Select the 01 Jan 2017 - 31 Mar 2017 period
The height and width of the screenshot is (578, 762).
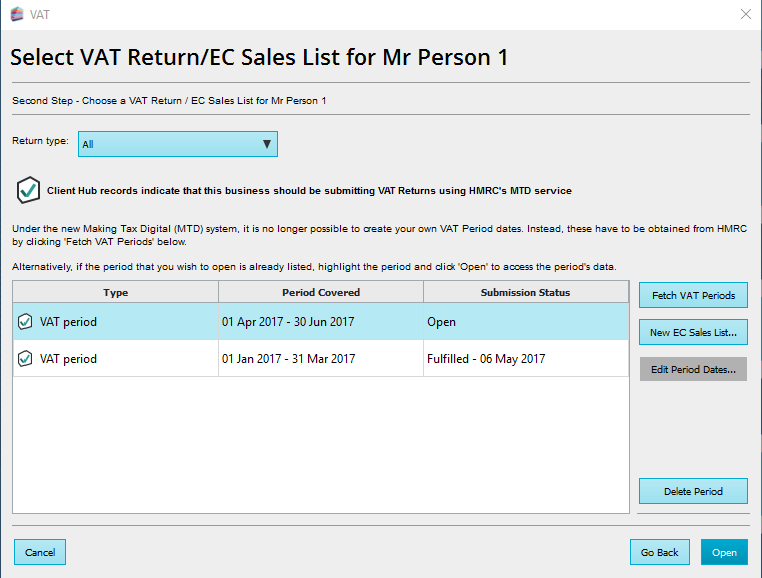[320, 358]
